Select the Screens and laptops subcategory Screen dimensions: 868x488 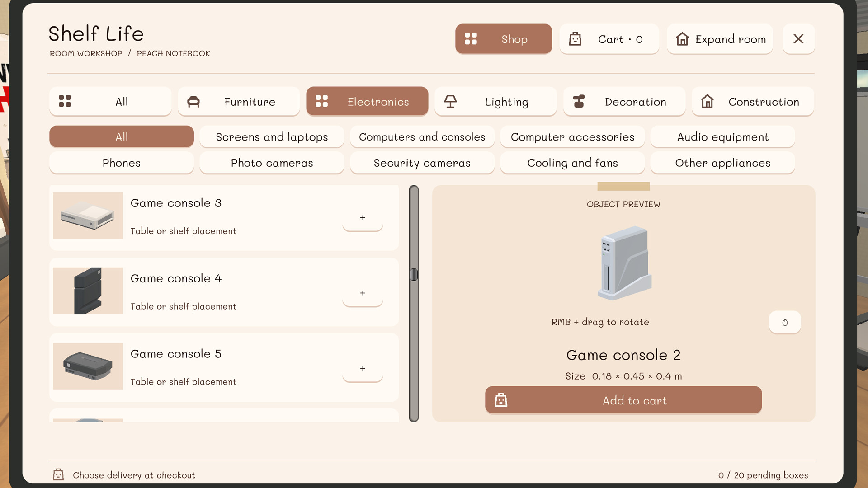click(272, 137)
